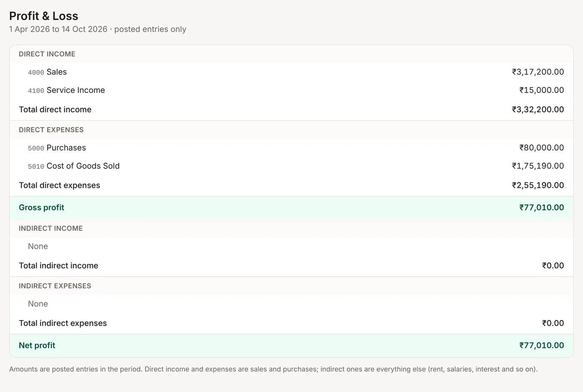Click the date range subtitle text
583x392 pixels.
(97, 29)
